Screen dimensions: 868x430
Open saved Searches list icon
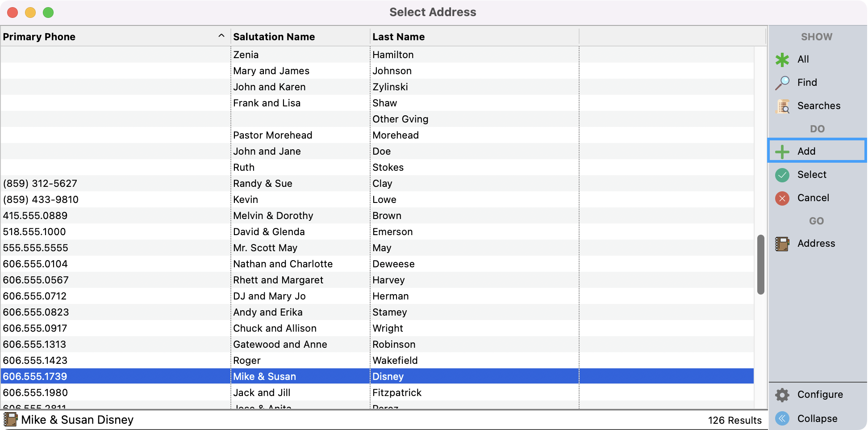coord(782,106)
